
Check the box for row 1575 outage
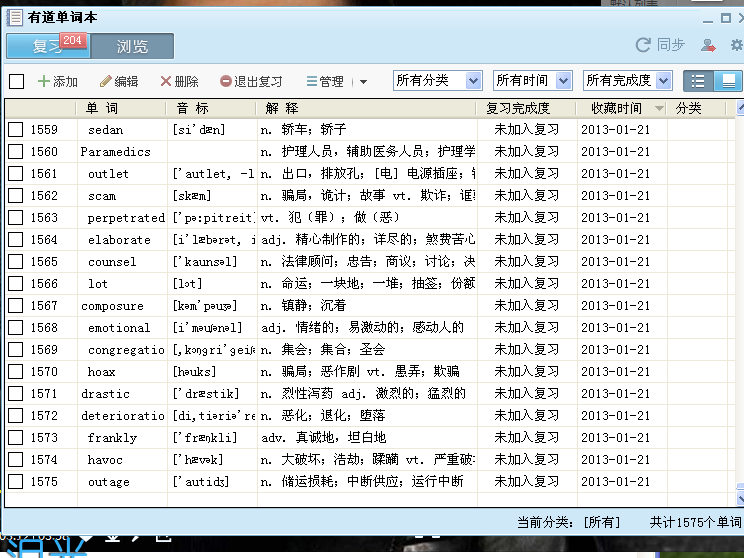(x=16, y=482)
